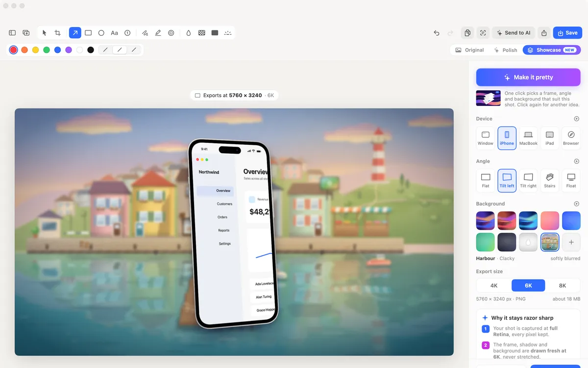588x368 pixels.
Task: Open the Showcase tab
Action: (552, 50)
